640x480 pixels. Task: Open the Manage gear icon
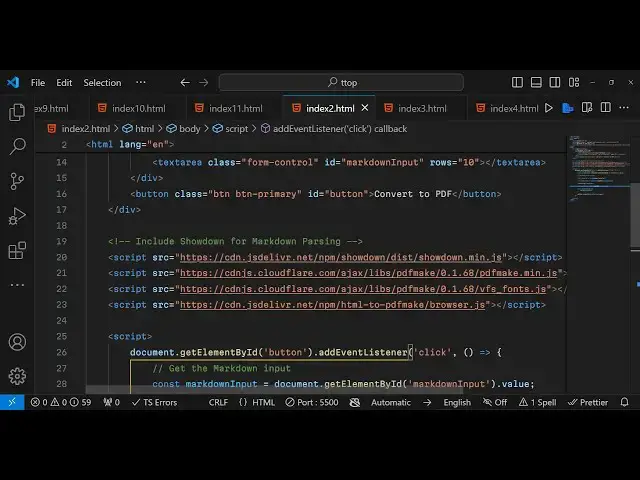17,376
